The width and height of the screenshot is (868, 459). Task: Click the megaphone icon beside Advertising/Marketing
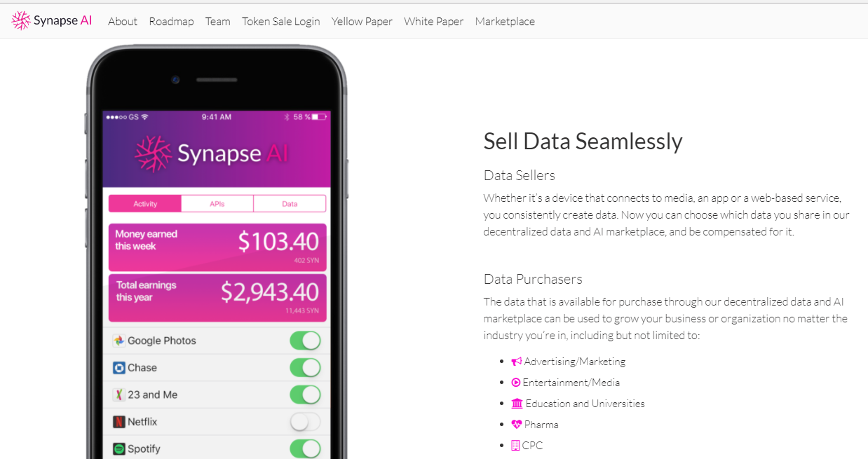[x=517, y=361]
